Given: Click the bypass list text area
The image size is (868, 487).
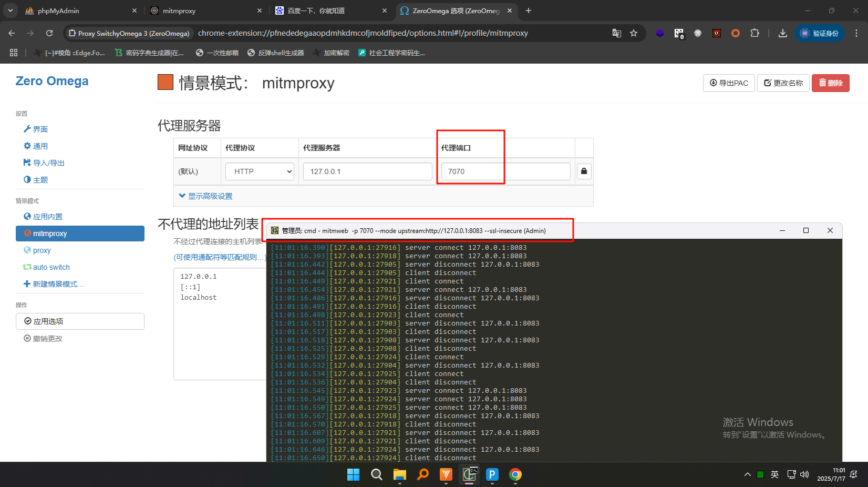Looking at the screenshot, I should [x=220, y=324].
